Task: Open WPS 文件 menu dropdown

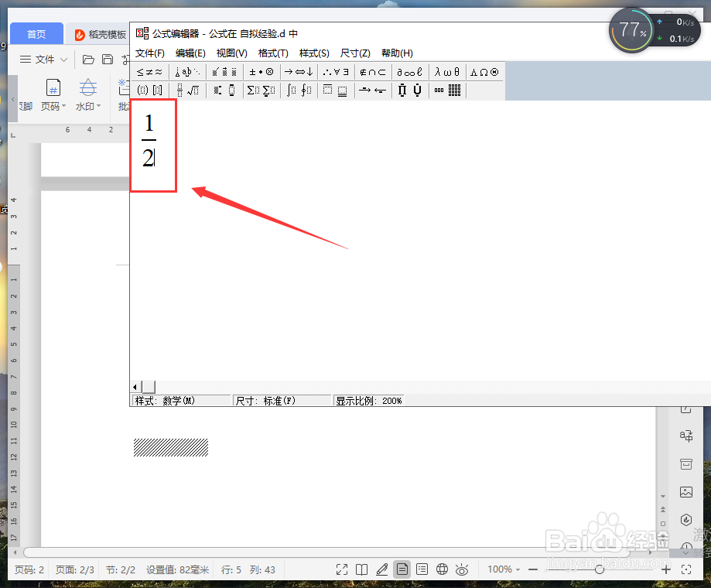Action: tap(44, 60)
